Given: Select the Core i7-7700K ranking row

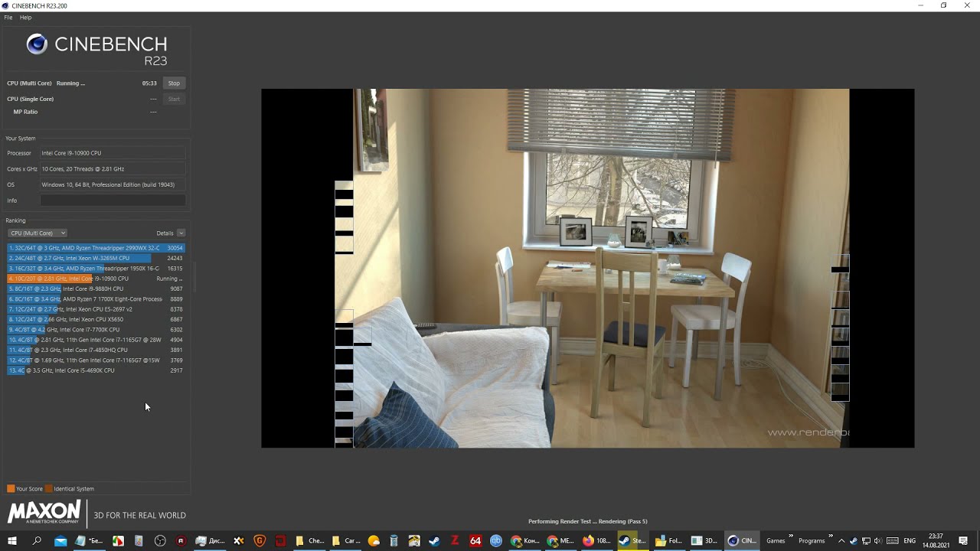Looking at the screenshot, I should (96, 330).
